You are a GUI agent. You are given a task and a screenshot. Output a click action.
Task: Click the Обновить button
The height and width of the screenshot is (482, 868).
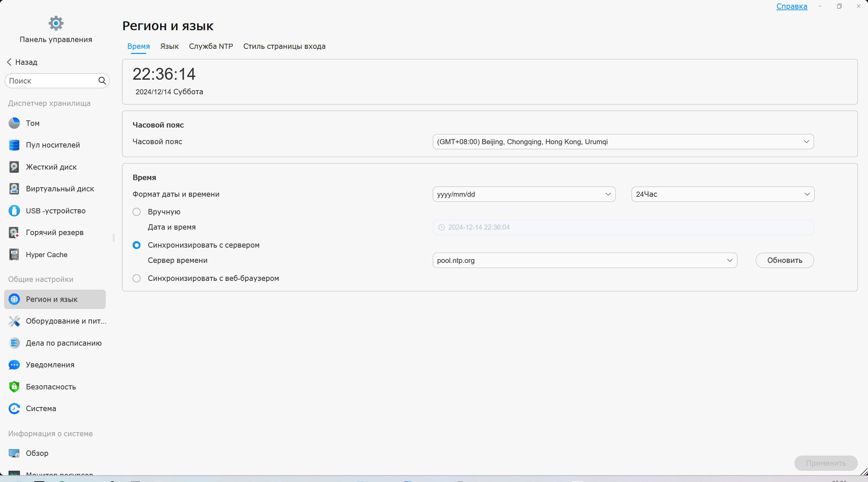[784, 261]
